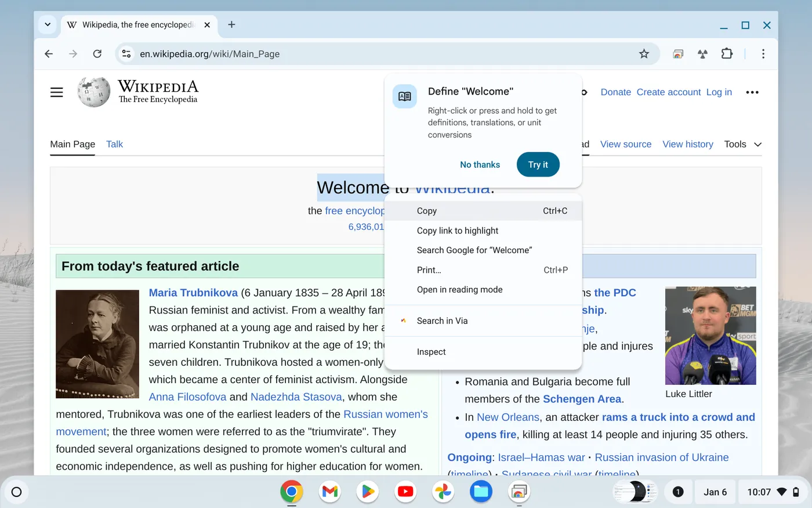812x508 pixels.
Task: Open the Extensions puzzle icon
Action: (727, 54)
